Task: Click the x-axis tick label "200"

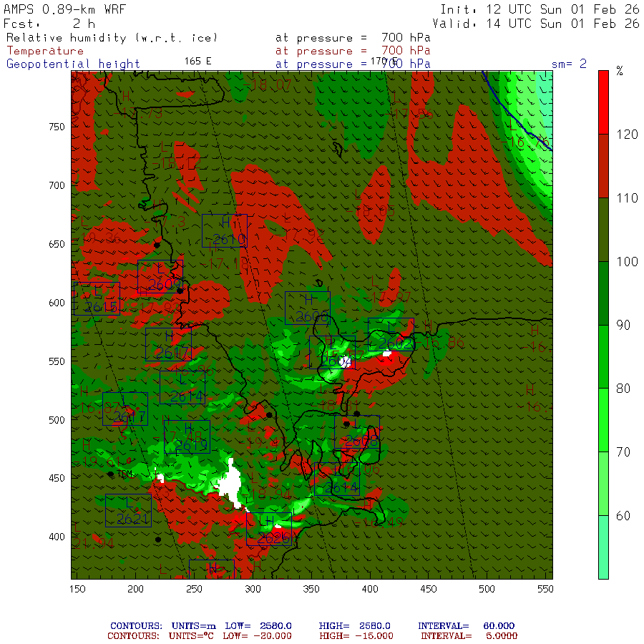Action: [135, 589]
